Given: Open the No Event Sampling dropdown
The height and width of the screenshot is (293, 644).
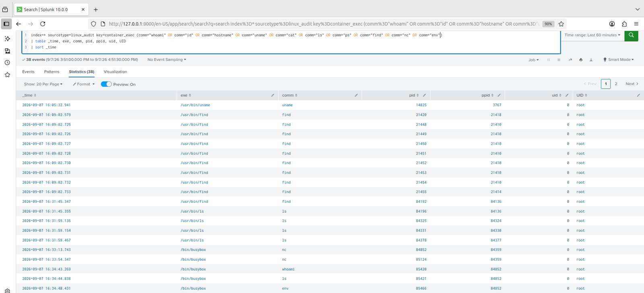Looking at the screenshot, I should (x=167, y=60).
